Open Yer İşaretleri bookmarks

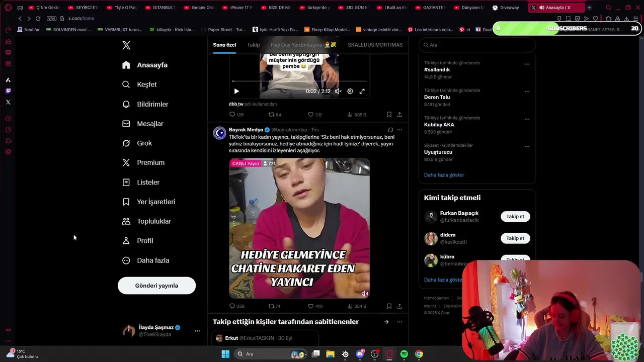pyautogui.click(x=148, y=202)
